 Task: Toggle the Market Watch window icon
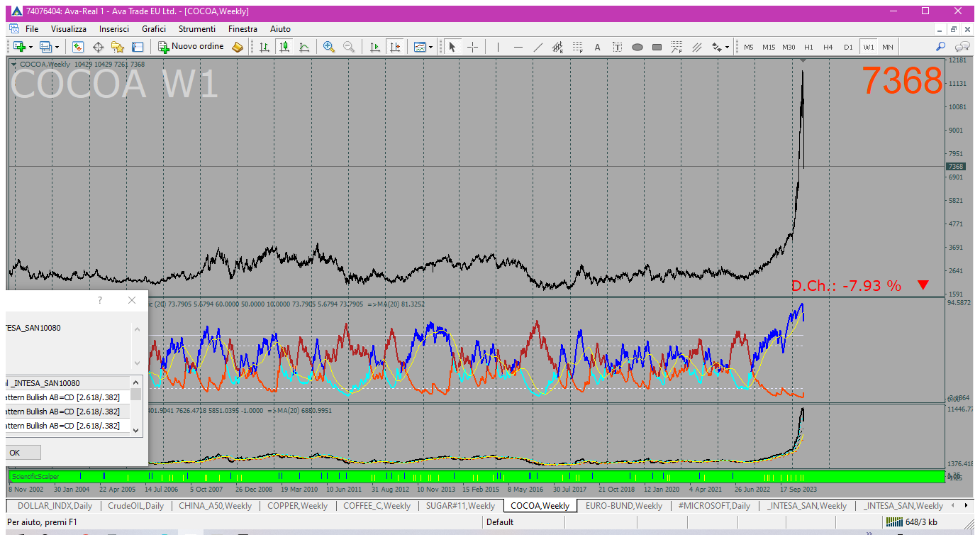(78, 47)
